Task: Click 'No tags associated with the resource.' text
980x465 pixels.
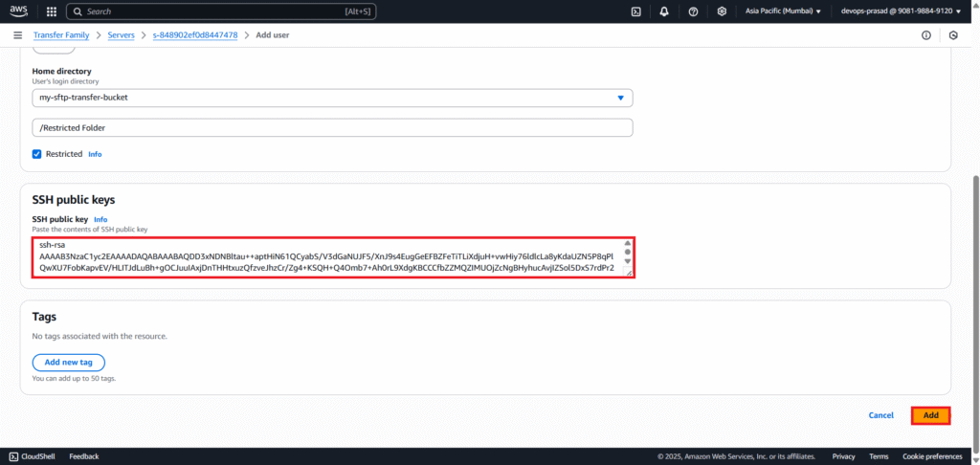Action: 100,336
